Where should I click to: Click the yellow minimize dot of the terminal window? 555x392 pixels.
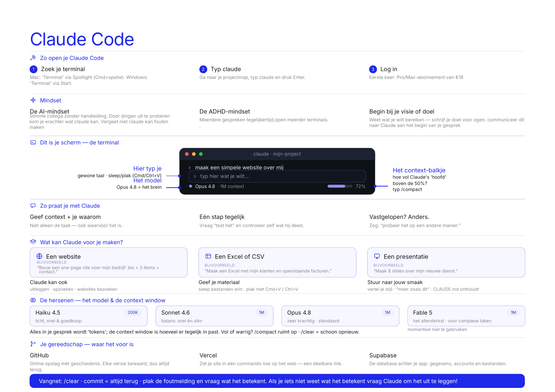coord(194,154)
